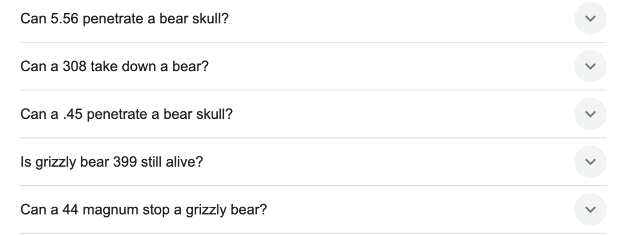The image size is (644, 236).
Task: Expand the 5.56 bear skull question chevron
Action: point(590,19)
